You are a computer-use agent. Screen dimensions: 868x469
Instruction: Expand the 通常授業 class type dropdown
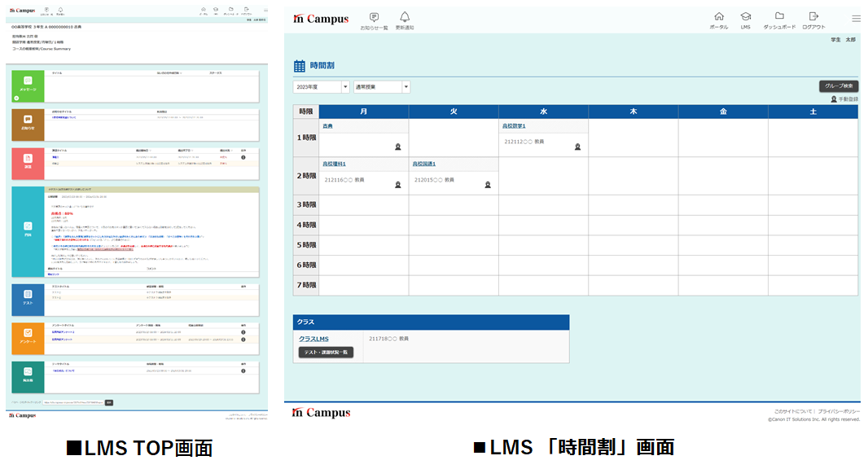pos(382,87)
